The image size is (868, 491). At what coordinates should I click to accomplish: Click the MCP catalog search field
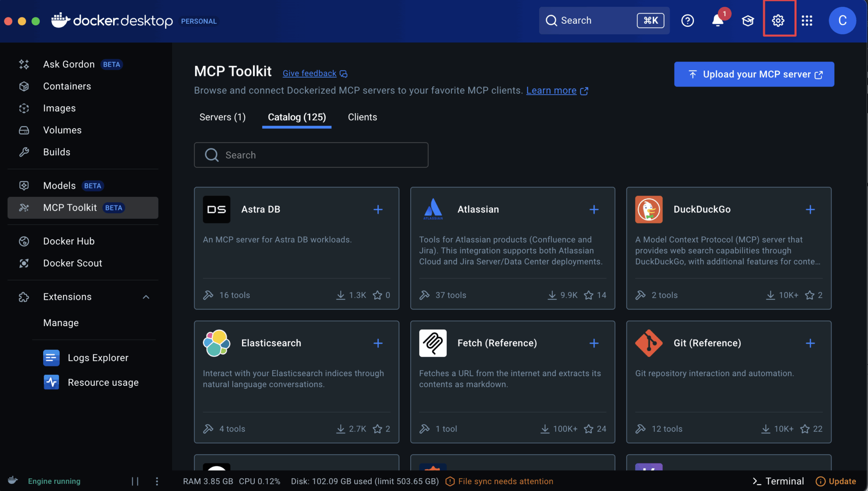click(311, 155)
